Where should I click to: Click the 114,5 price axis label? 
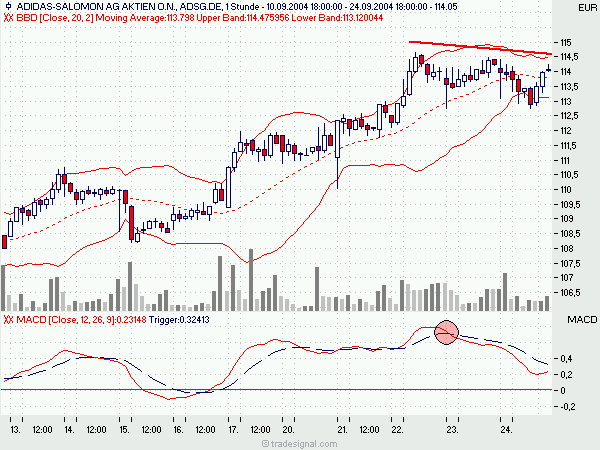coord(569,57)
